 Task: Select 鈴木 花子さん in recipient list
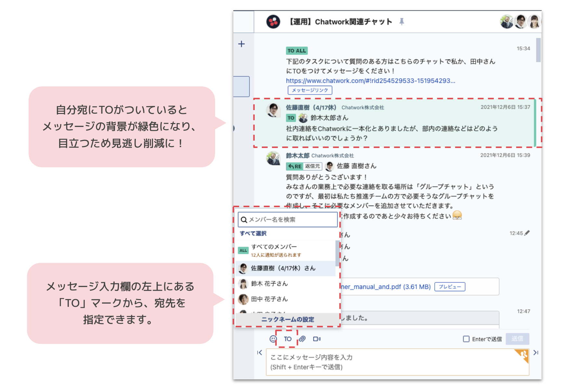tap(285, 283)
